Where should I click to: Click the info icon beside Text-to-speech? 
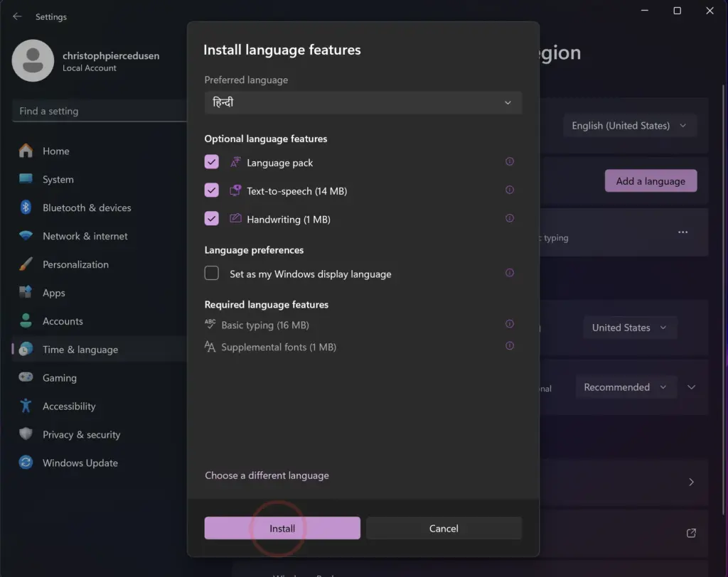click(x=509, y=190)
